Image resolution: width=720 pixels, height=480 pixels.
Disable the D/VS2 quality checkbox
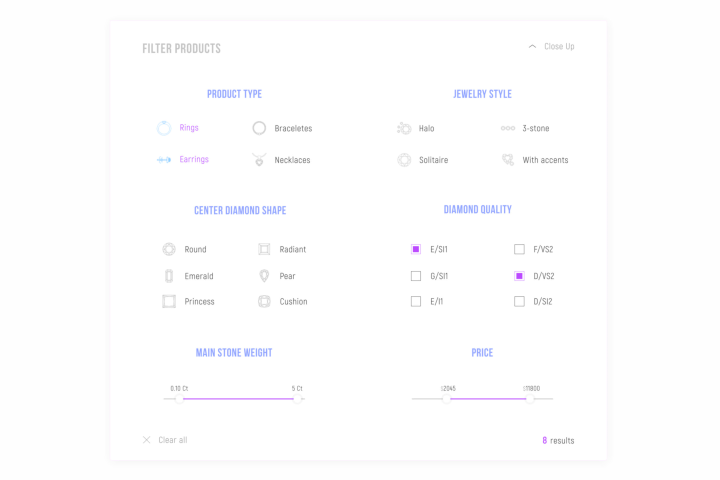(x=519, y=276)
